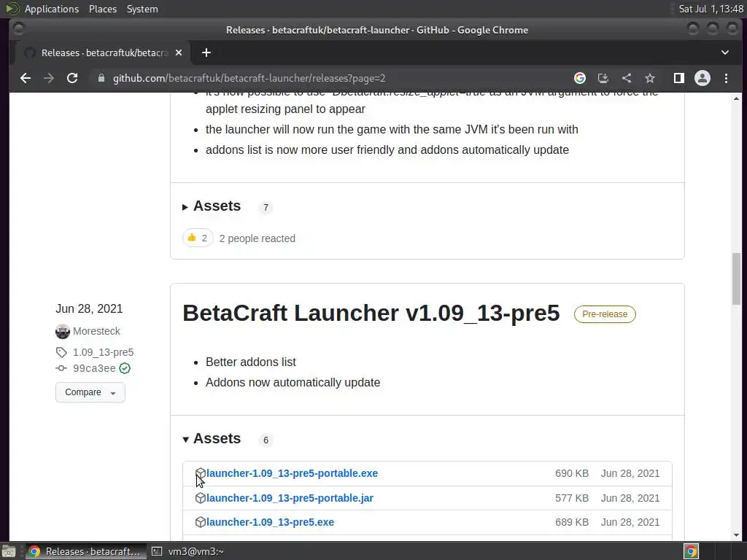Open the Applications menu
This screenshot has width=747, height=560.
[x=52, y=9]
